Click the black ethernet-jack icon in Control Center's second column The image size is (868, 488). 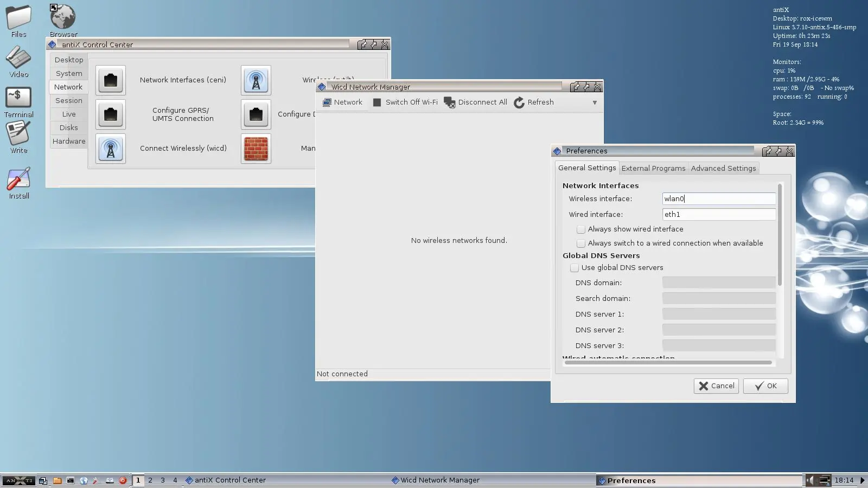(256, 114)
